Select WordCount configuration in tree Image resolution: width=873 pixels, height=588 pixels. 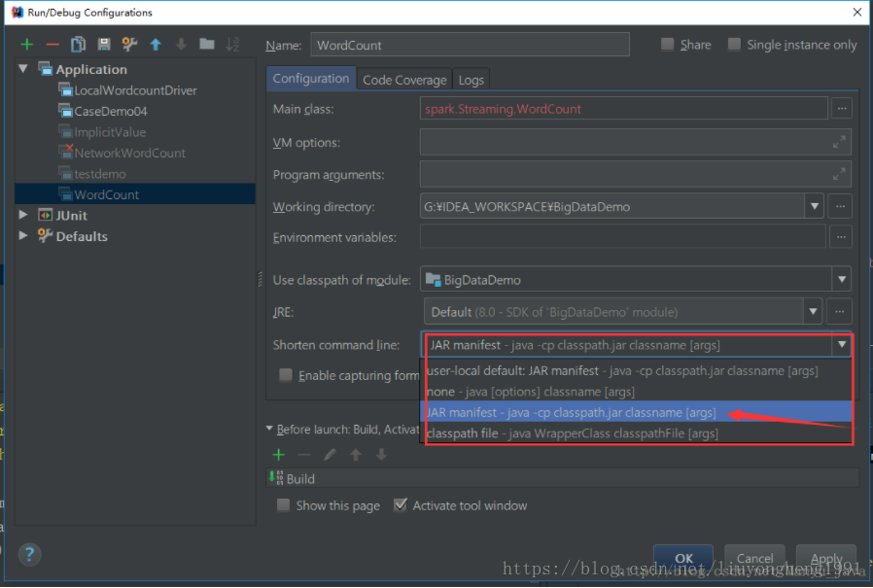(x=135, y=194)
